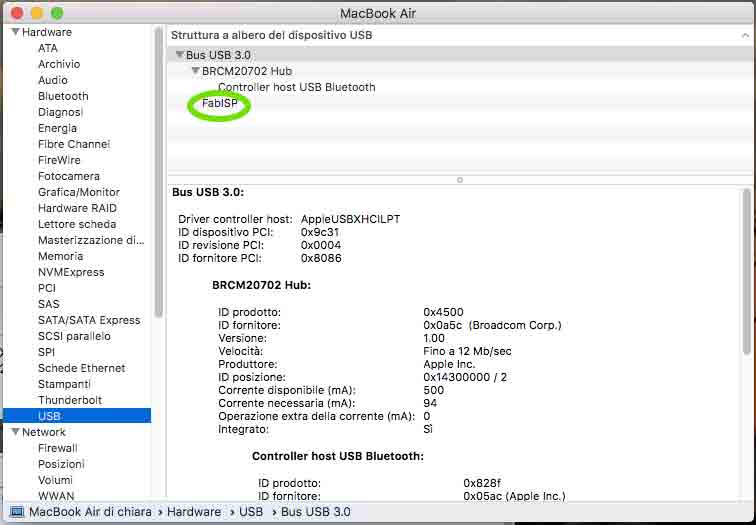Open the SPI category
756x525 pixels.
click(46, 352)
